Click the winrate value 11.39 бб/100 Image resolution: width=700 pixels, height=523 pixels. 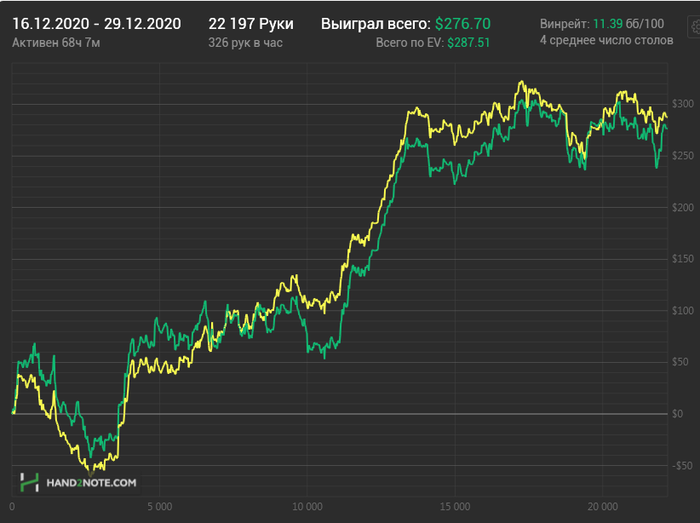coord(629,24)
